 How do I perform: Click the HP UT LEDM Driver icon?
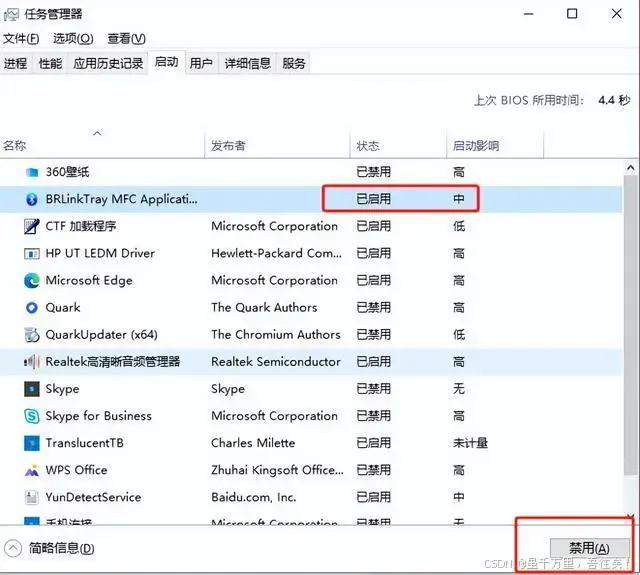32,253
